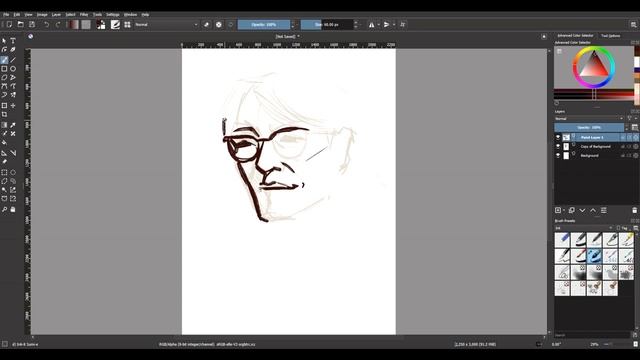Expand horizontal mirror options arrow
Screen dimensions: 640x360
pyautogui.click(x=378, y=24)
